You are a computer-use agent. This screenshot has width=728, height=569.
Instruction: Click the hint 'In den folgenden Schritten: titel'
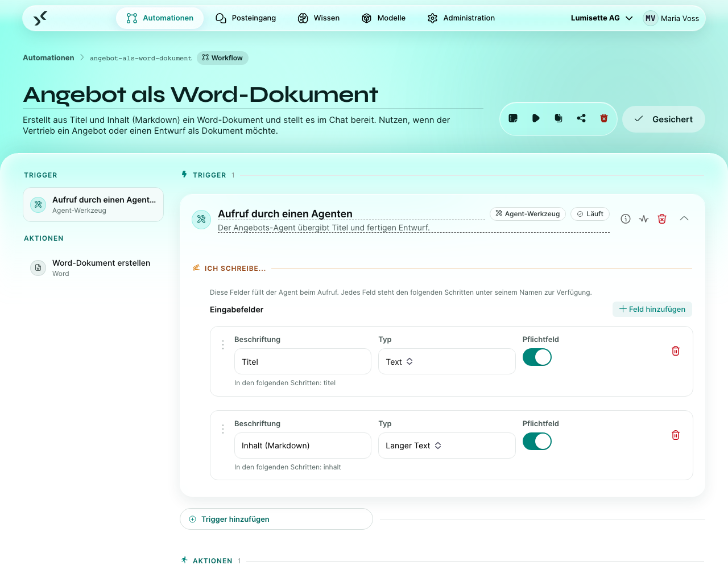coord(285,383)
